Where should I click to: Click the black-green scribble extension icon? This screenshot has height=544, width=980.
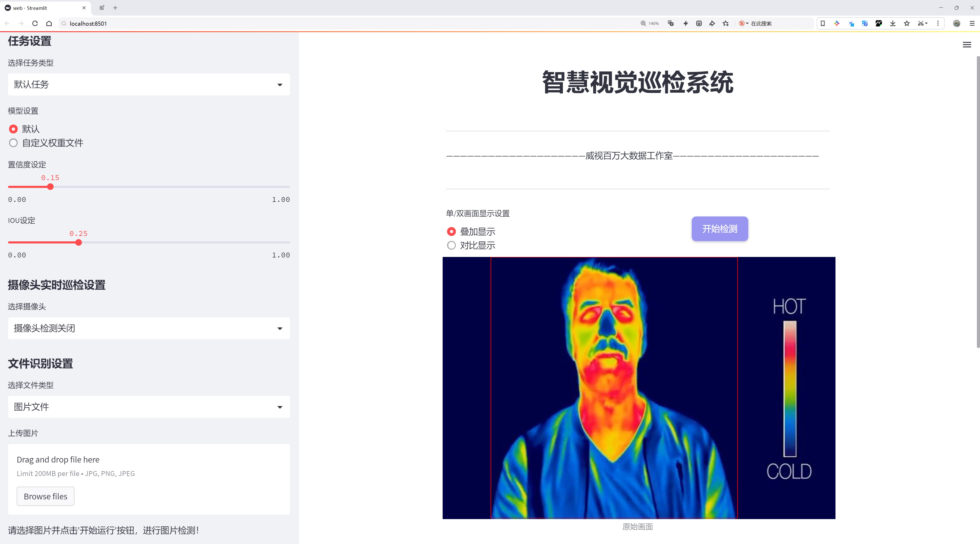[x=879, y=23]
